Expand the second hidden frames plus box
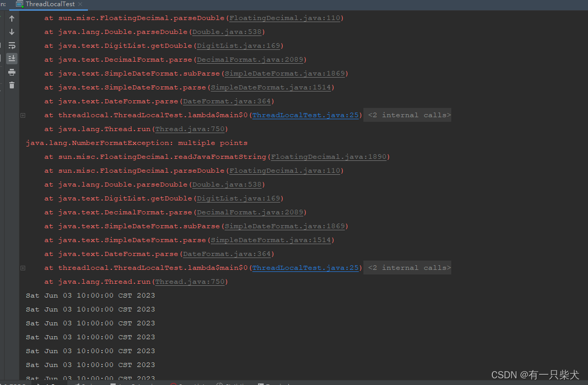The width and height of the screenshot is (588, 385). click(22, 267)
